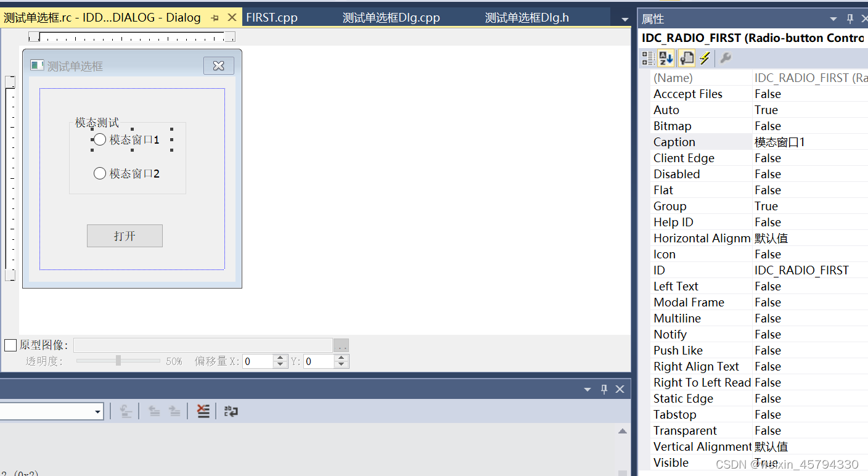
Task: Select the Multiline property row
Action: [x=759, y=318]
